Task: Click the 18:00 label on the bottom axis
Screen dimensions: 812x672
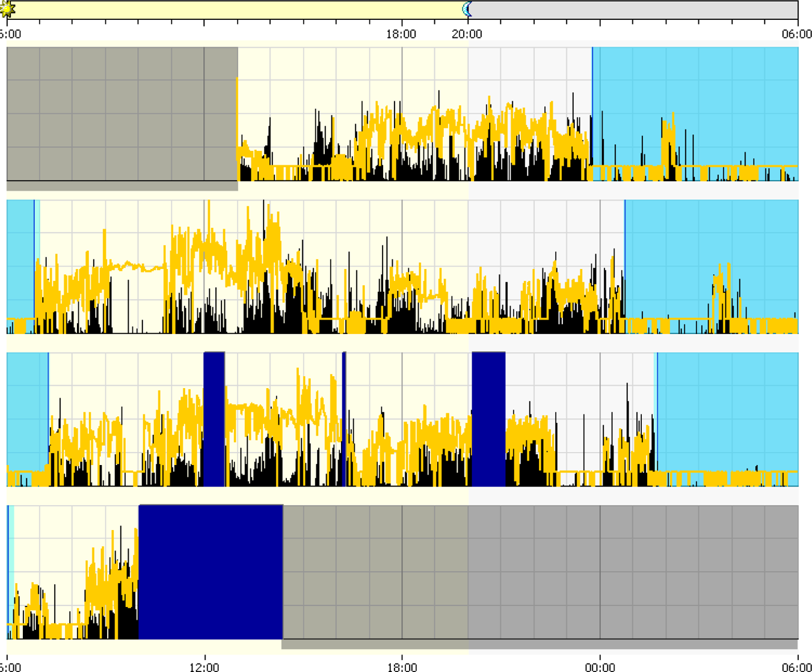Action: tap(402, 667)
